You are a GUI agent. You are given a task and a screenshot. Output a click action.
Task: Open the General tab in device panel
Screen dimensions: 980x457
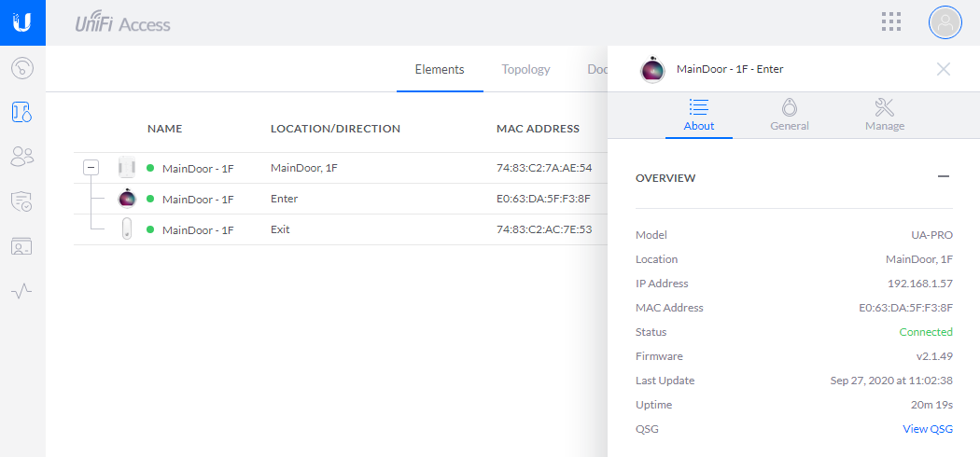[790, 117]
